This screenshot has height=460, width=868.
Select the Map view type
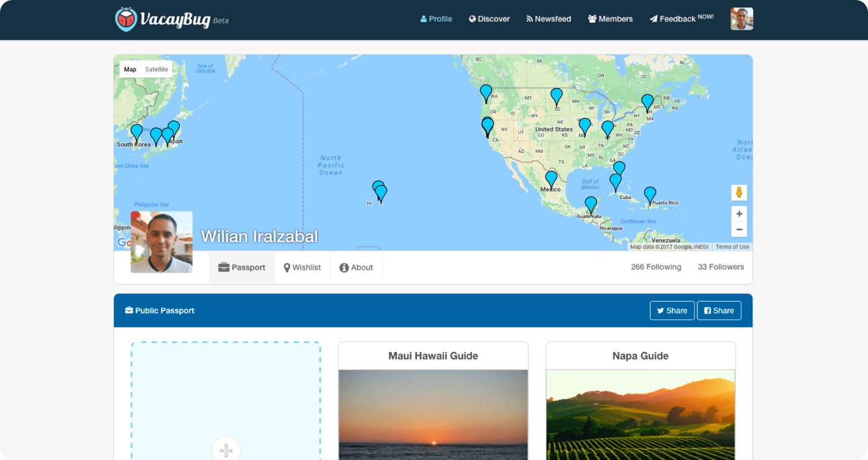[130, 69]
